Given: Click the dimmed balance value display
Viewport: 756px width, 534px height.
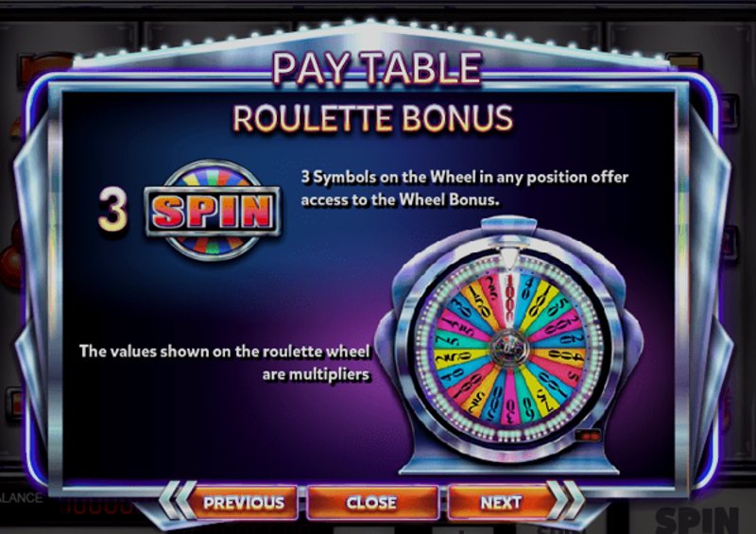Looking at the screenshot, I should click(96, 506).
